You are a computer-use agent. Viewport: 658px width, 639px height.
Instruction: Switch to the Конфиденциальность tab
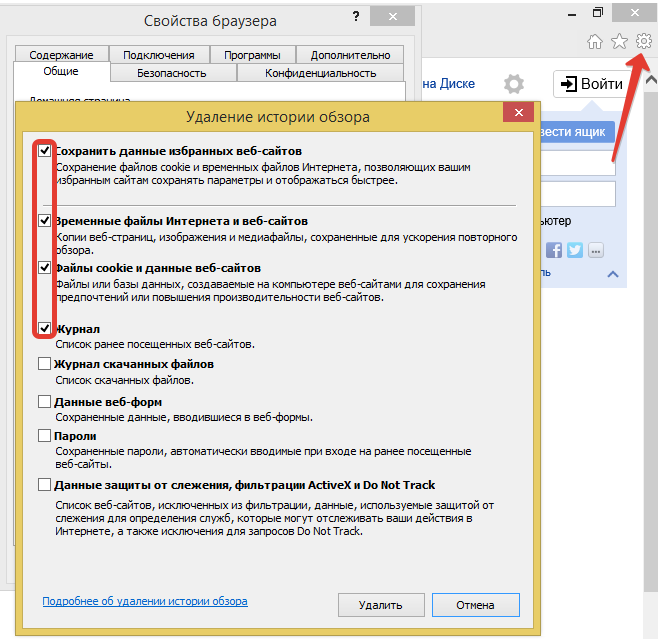[x=320, y=73]
